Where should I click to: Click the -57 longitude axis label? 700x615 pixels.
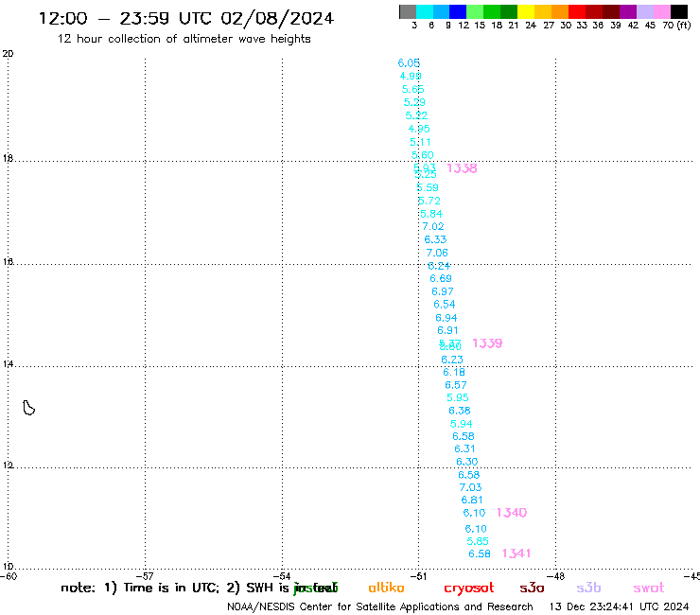[x=146, y=576]
